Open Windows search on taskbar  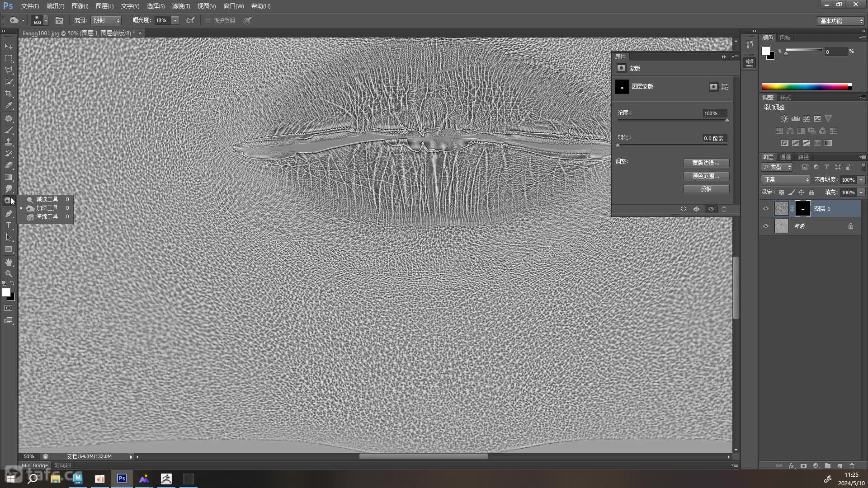(33, 479)
